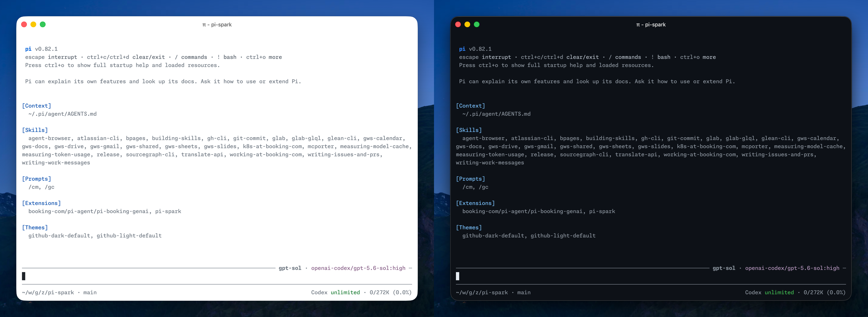Image resolution: width=868 pixels, height=317 pixels.
Task: Click 'agent-browser' skill in dark window
Action: click(x=484, y=138)
